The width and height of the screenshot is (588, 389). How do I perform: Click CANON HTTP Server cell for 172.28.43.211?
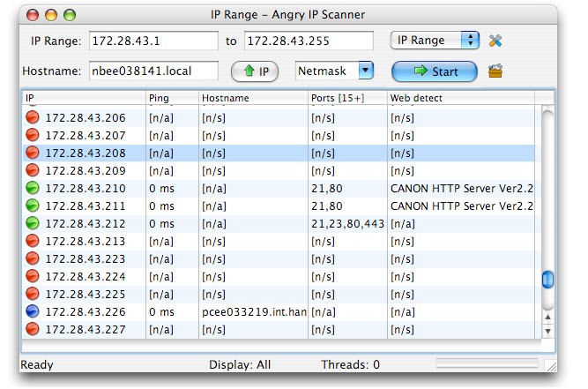[x=461, y=206]
